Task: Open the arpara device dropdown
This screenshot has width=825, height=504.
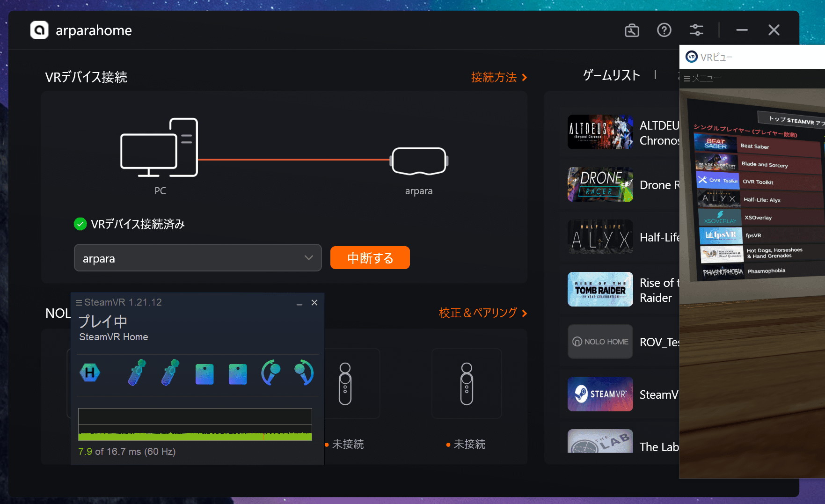Action: click(198, 258)
